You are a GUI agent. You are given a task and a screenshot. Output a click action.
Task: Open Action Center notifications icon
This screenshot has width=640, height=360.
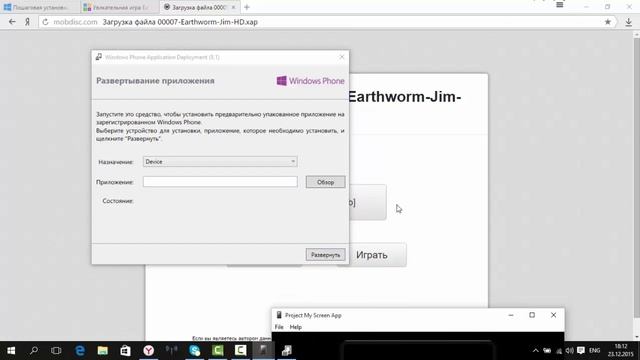[x=581, y=351]
